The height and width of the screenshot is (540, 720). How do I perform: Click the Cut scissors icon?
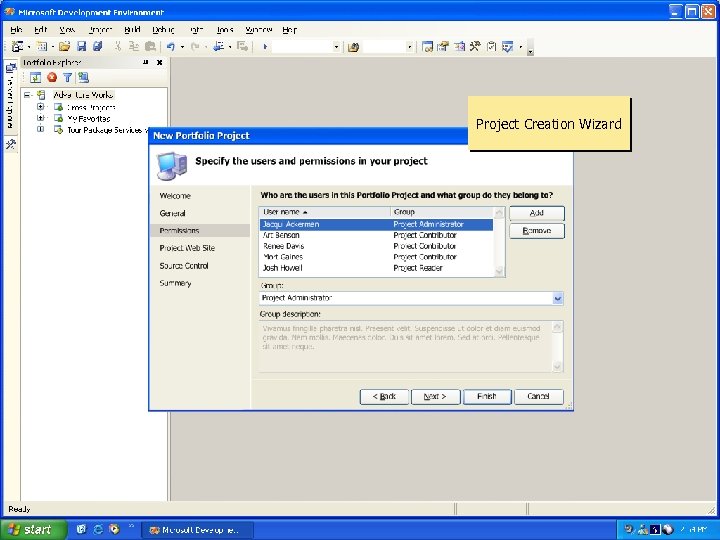[118, 46]
